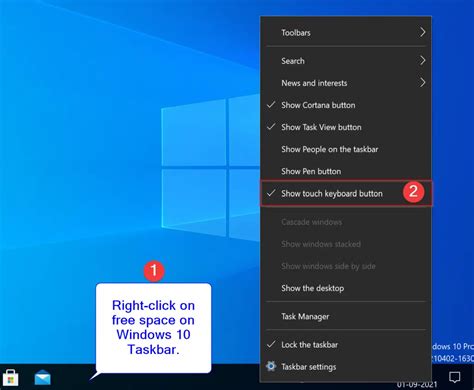
Task: Expand News and interests submenu arrow
Action: point(422,83)
